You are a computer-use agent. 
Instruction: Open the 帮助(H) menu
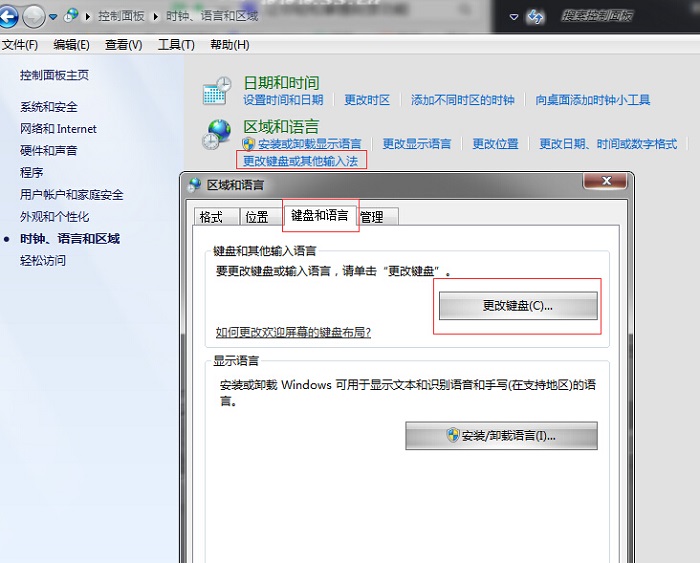coord(230,45)
